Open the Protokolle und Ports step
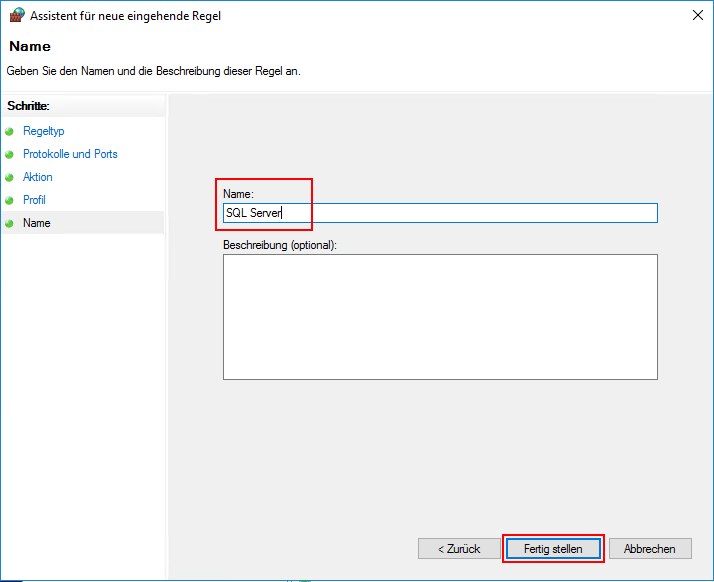Screen dimensions: 714x582 (x=70, y=154)
